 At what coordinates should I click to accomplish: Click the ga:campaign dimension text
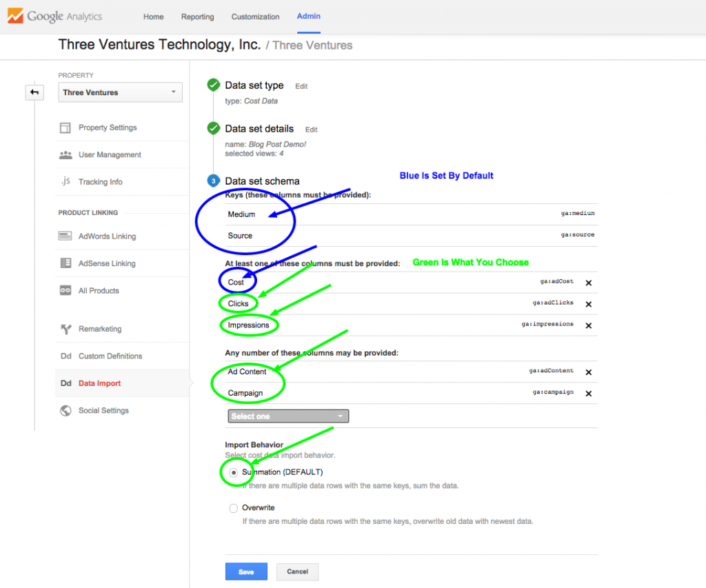[x=553, y=392]
